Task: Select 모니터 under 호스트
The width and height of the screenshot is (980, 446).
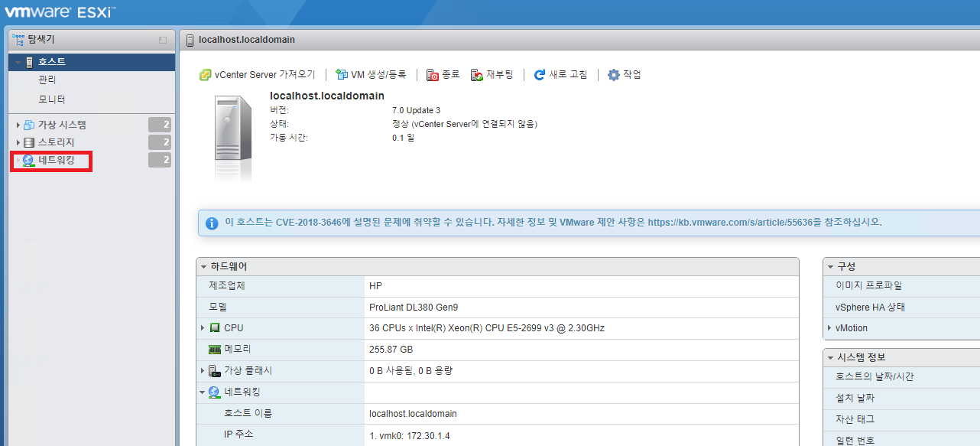Action: tap(52, 99)
